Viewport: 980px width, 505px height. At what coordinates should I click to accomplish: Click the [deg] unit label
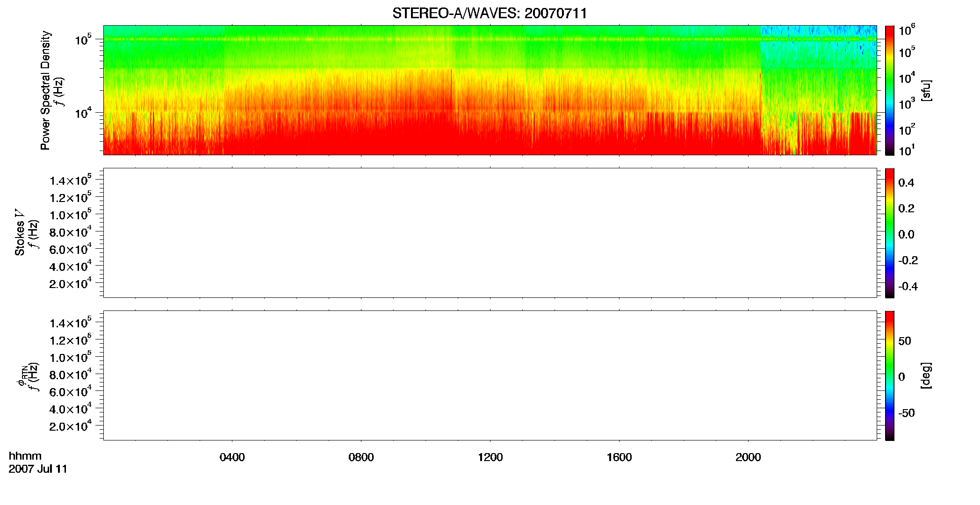click(926, 375)
